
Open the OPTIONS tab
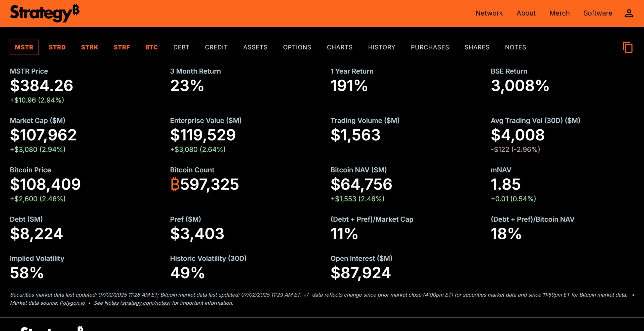297,47
